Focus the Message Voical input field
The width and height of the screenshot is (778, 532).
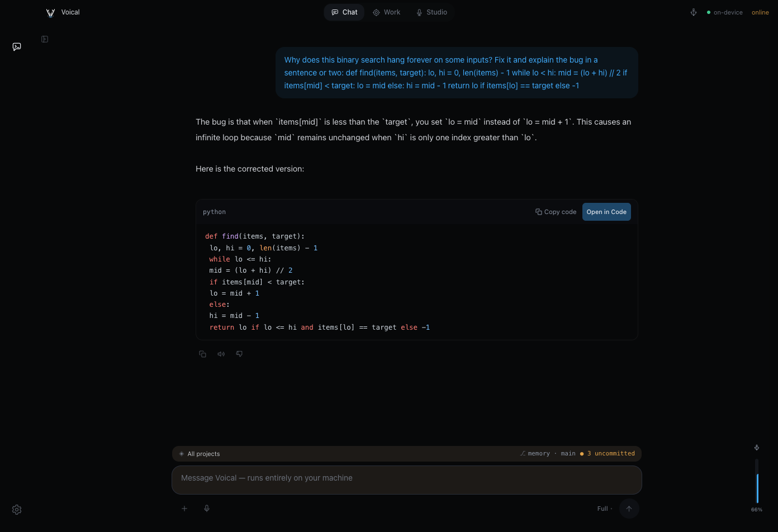tap(407, 480)
